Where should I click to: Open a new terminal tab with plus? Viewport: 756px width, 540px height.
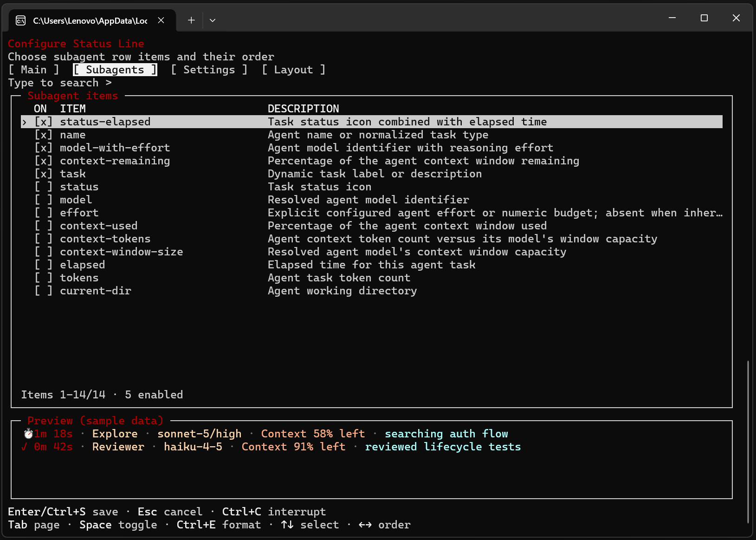[191, 20]
